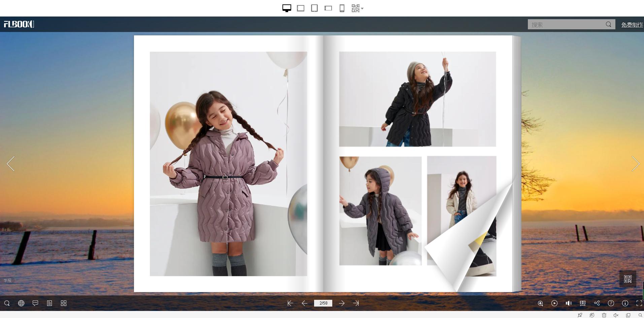644x318 pixels.
Task: Open the comments bubble icon
Action: (35, 303)
